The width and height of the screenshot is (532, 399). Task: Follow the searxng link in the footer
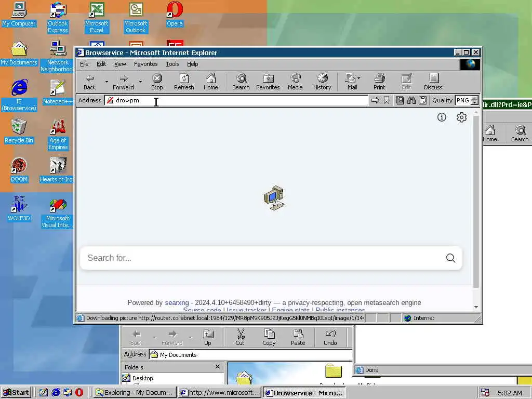coord(177,303)
